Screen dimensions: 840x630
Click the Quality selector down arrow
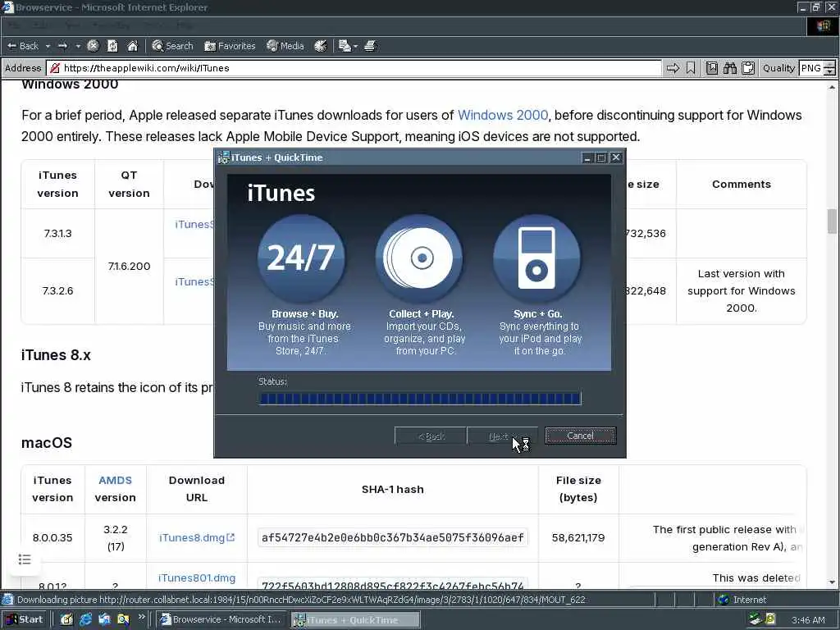[x=830, y=71]
